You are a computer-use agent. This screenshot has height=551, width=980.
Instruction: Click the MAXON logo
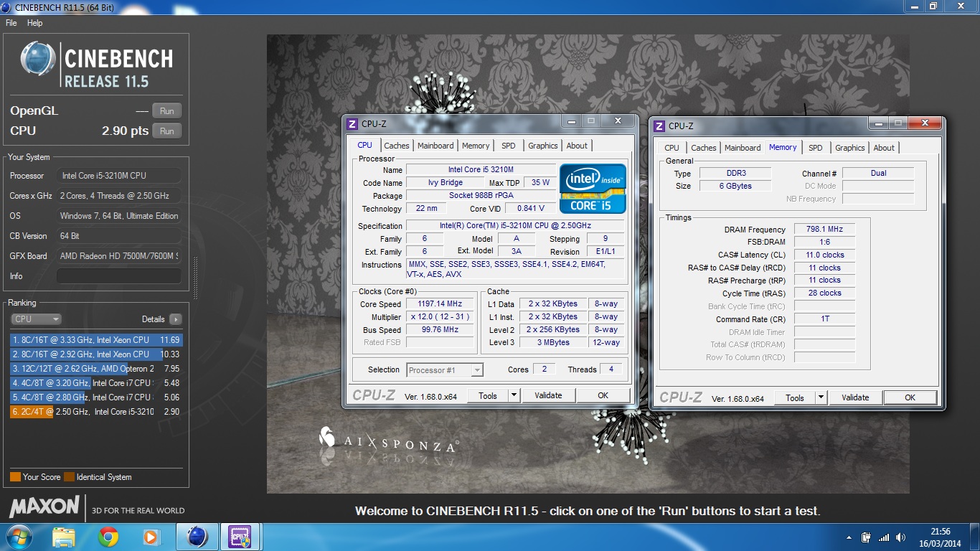tap(44, 507)
